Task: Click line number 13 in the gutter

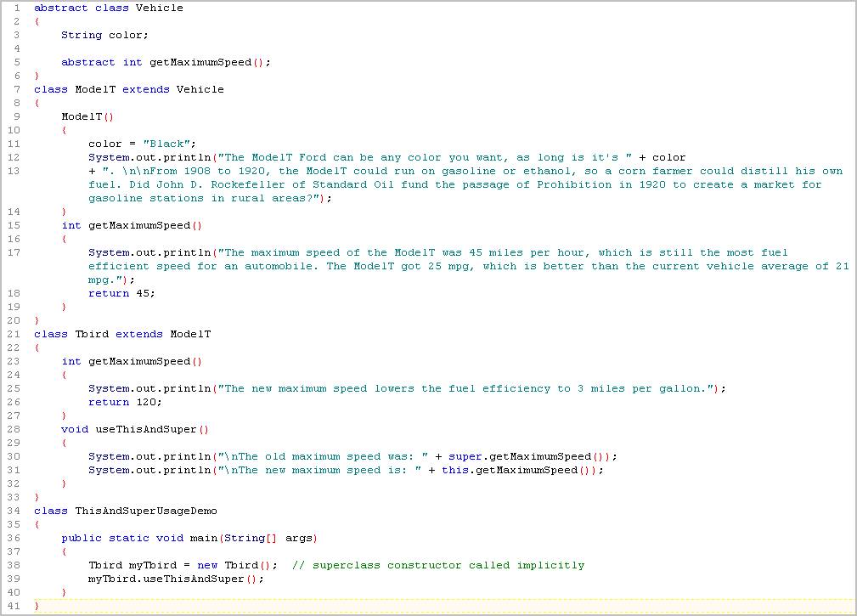Action: 14,172
